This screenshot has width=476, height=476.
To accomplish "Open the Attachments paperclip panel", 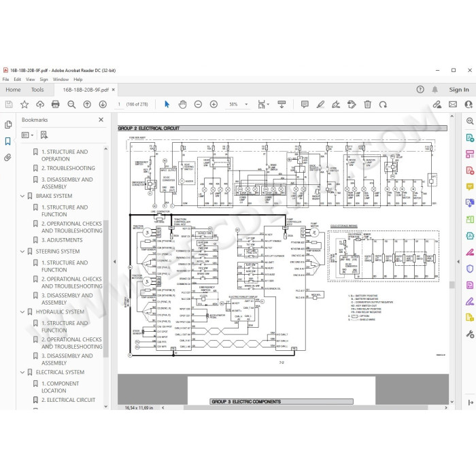I will tap(8, 157).
